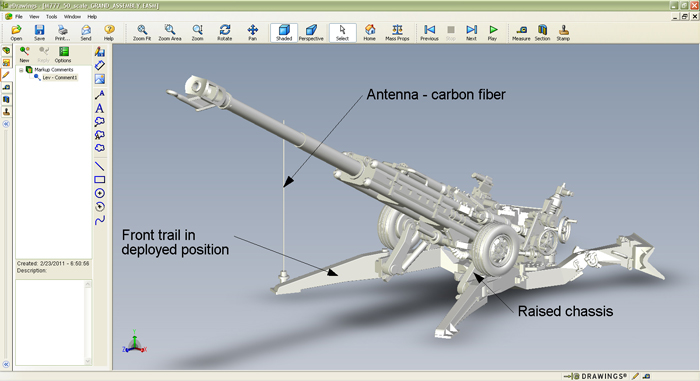
Task: Click the Zoom Area tool
Action: coord(170,33)
